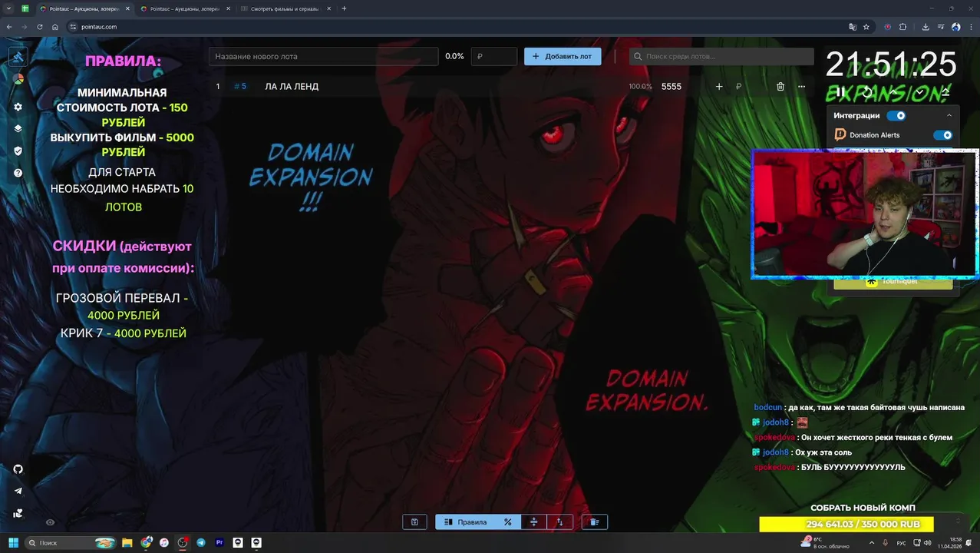Reload the page
This screenshot has width=980, height=553.
40,27
